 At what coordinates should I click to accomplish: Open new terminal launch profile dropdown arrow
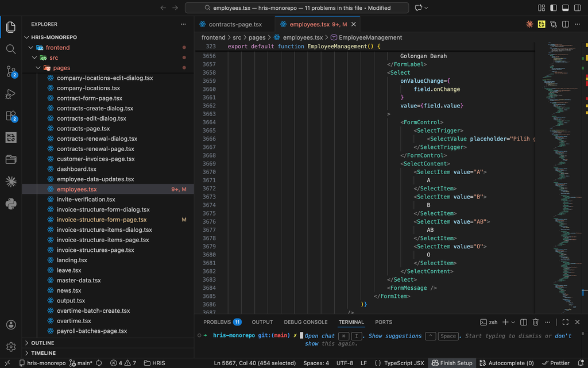pos(513,322)
